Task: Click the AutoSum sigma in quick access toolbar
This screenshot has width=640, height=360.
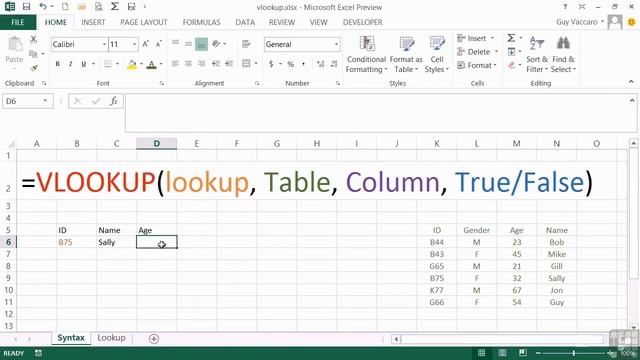Action: click(115, 7)
